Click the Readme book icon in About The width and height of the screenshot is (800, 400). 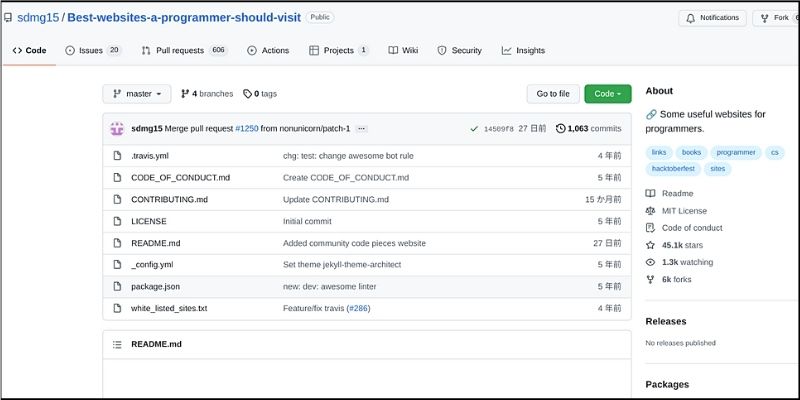[x=650, y=193]
